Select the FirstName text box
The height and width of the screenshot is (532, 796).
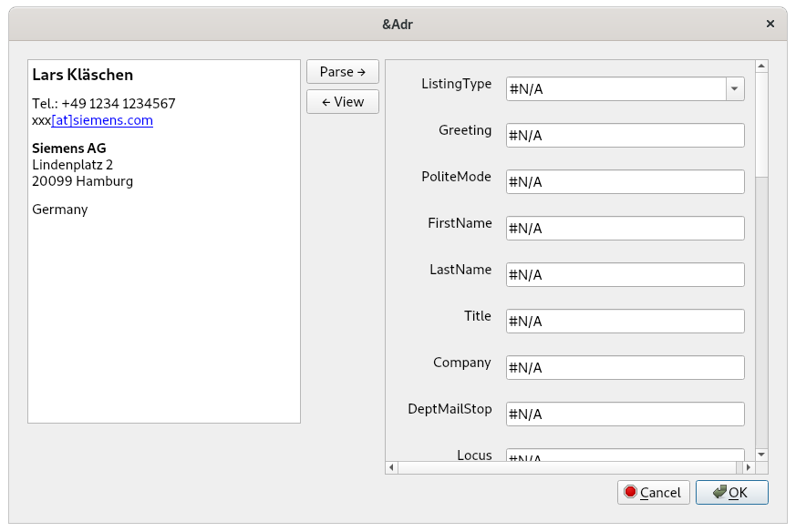[625, 228]
